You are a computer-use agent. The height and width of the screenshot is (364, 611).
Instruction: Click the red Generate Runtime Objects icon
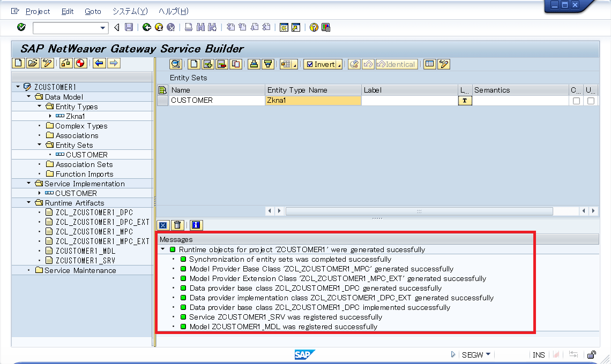tap(80, 63)
